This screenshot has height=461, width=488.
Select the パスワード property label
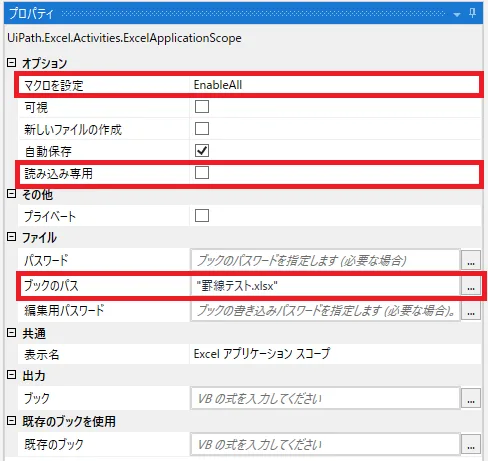point(46,260)
